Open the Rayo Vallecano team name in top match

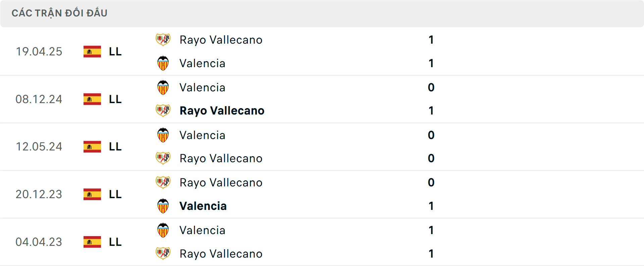pyautogui.click(x=221, y=39)
